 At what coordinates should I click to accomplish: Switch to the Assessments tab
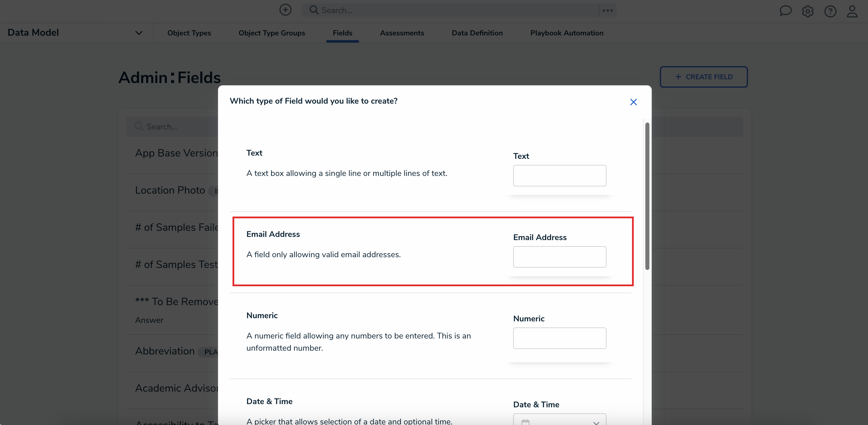(x=402, y=33)
